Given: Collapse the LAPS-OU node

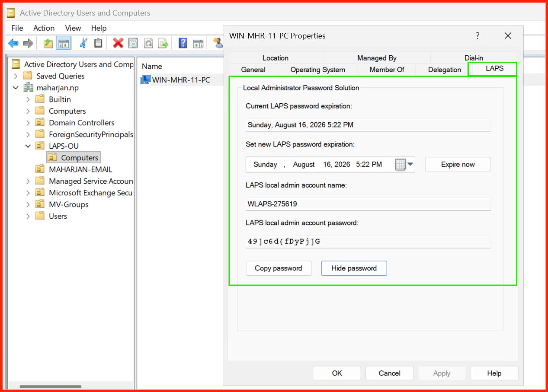Looking at the screenshot, I should [28, 146].
